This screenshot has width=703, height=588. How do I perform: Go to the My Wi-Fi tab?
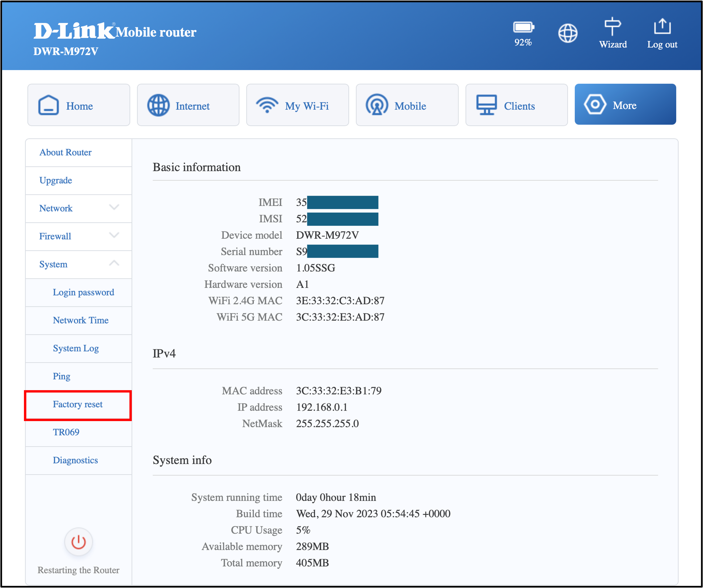point(298,105)
